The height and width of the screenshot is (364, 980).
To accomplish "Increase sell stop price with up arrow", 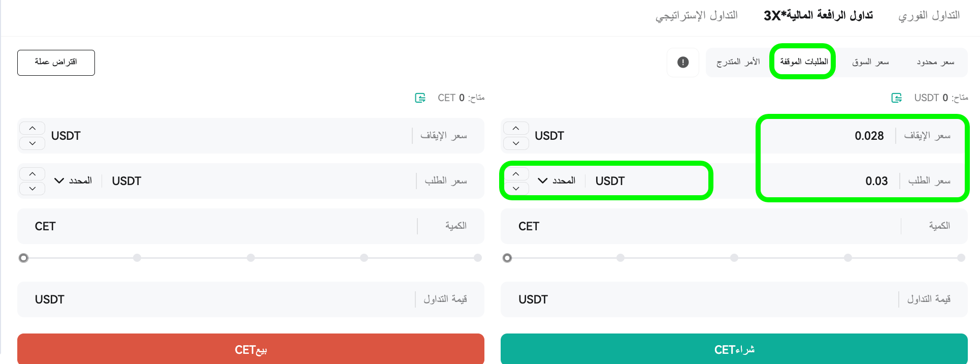I will coord(32,128).
